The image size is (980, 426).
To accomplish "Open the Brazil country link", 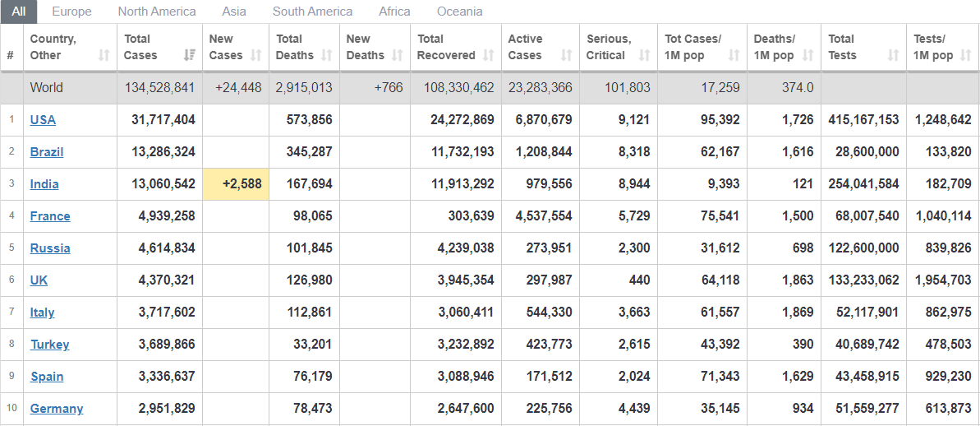I will 46,151.
